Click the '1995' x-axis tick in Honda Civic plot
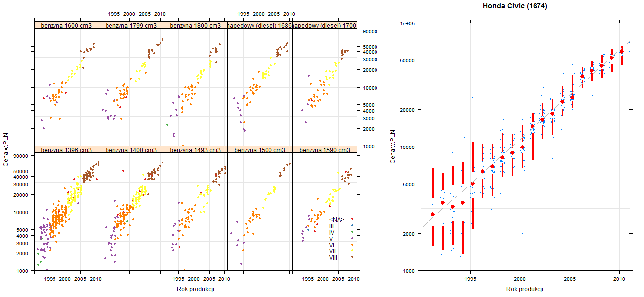The width and height of the screenshot is (644, 297). [x=471, y=279]
